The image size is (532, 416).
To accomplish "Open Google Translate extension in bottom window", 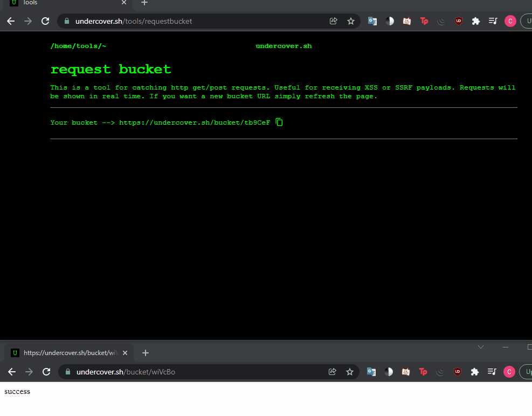I will tap(371, 372).
